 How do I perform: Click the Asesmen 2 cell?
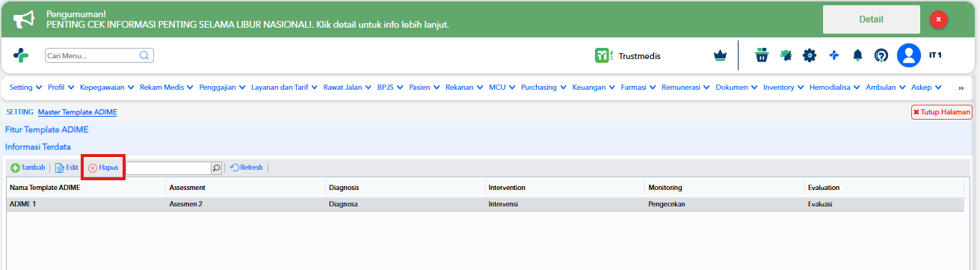point(246,203)
